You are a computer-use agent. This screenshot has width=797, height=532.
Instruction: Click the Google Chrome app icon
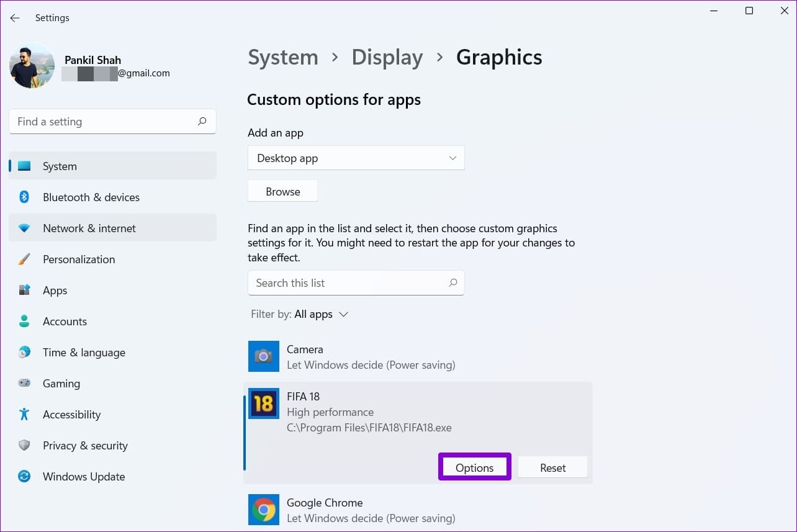(x=263, y=510)
